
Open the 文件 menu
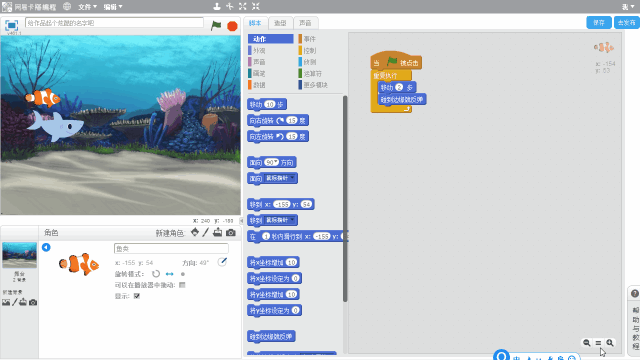[x=87, y=7]
